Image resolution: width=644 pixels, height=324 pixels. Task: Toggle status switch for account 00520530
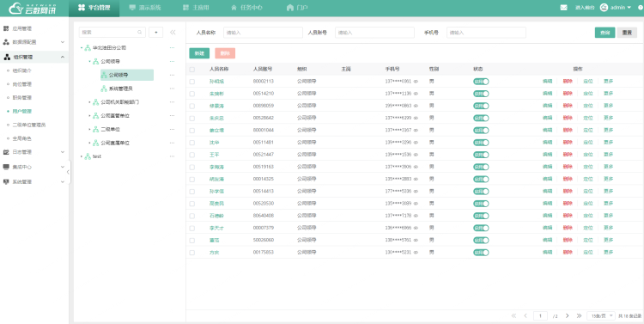pos(481,203)
